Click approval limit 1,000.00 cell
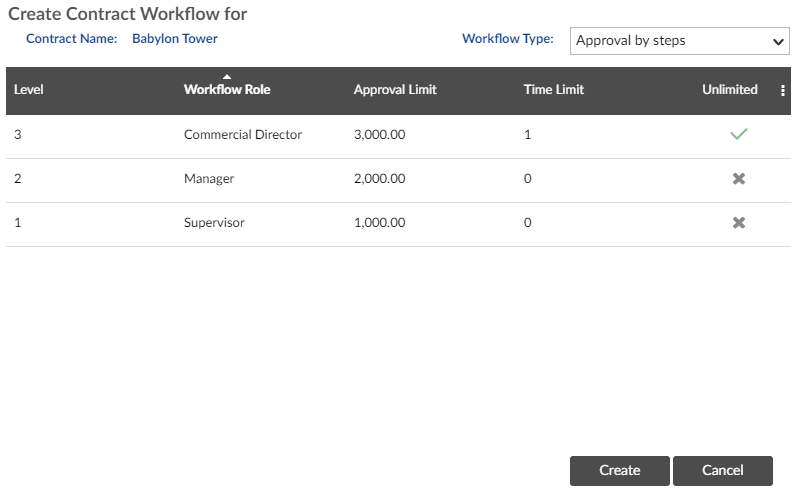This screenshot has height=498, width=799. click(380, 223)
